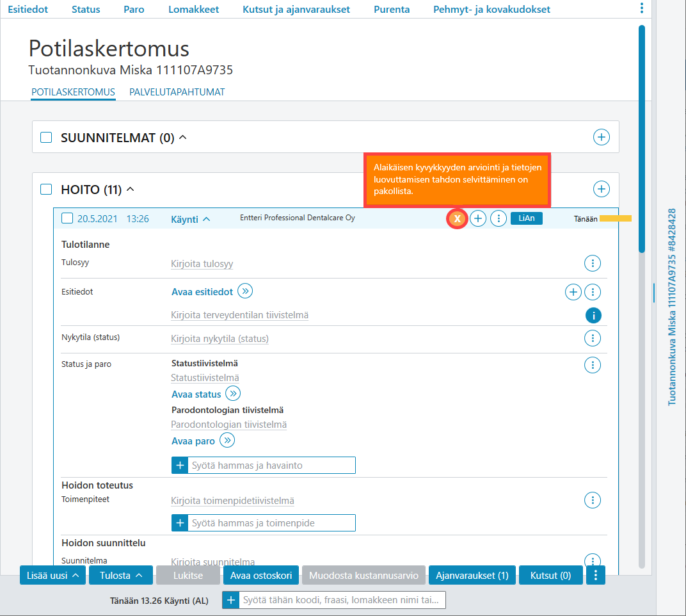
Task: Click the Syötä hammas ja havainto field
Action: click(x=271, y=465)
